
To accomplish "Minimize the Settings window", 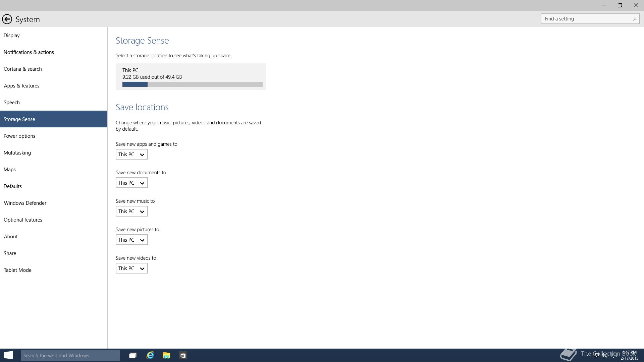I will pos(604,5).
